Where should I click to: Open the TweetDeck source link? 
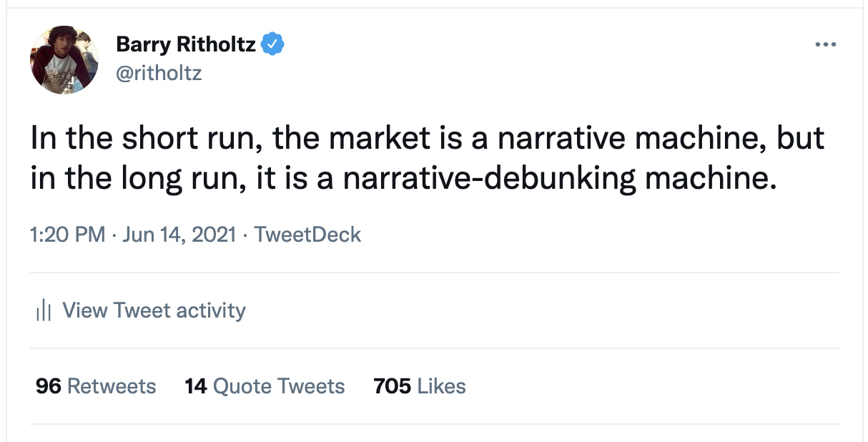point(307,234)
